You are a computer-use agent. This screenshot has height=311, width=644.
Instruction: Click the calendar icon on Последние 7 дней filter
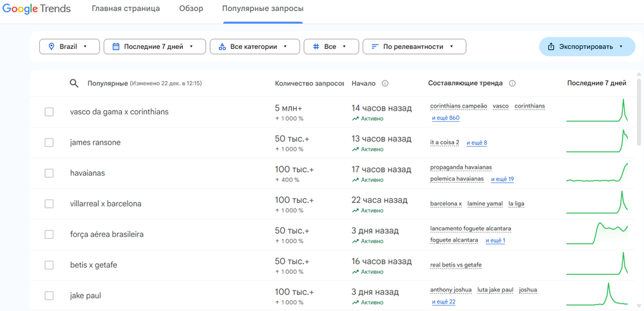pyautogui.click(x=116, y=46)
